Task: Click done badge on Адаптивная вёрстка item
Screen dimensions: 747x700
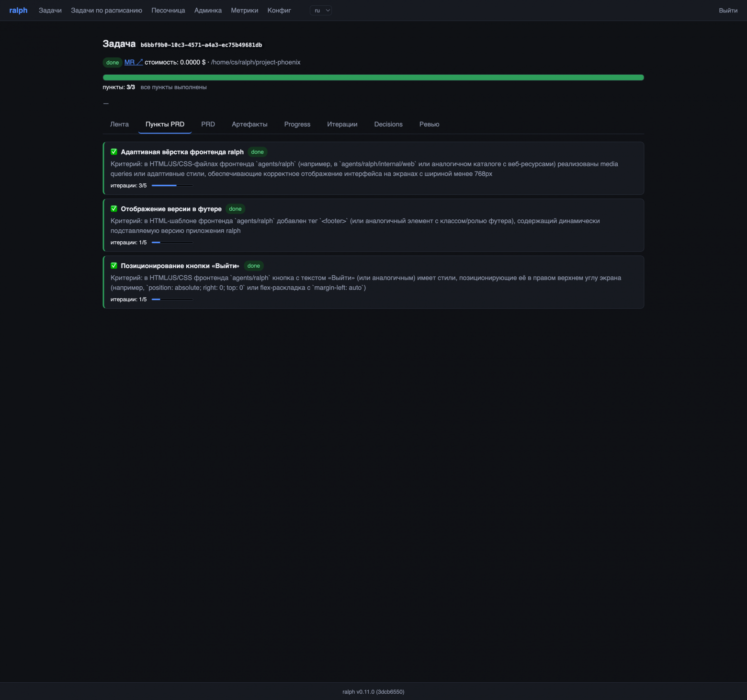Action: [258, 152]
